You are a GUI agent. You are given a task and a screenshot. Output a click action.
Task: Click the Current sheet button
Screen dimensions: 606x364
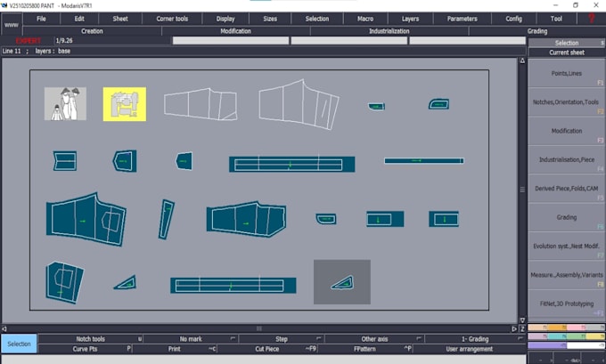click(567, 53)
